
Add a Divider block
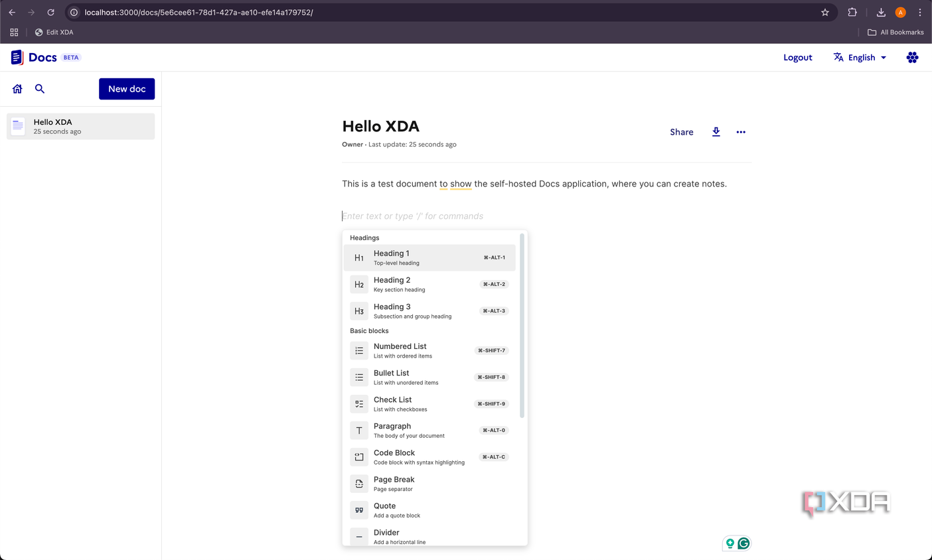[x=429, y=536]
